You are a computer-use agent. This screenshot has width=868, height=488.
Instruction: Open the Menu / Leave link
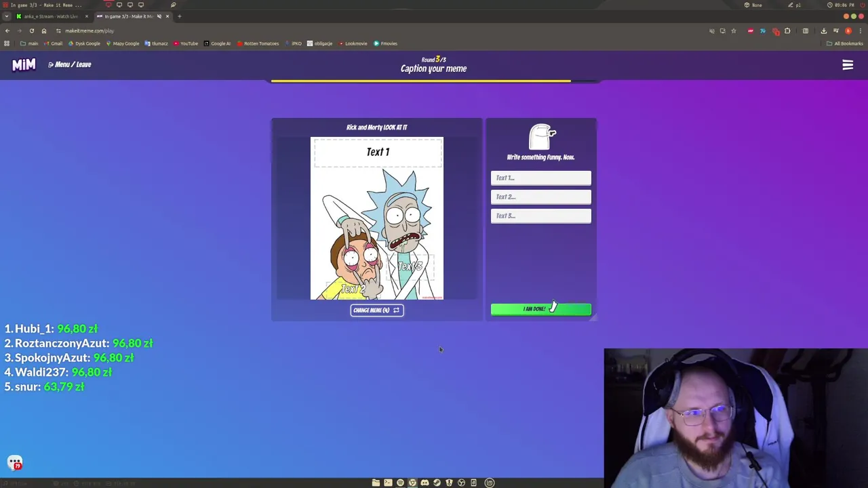[70, 64]
